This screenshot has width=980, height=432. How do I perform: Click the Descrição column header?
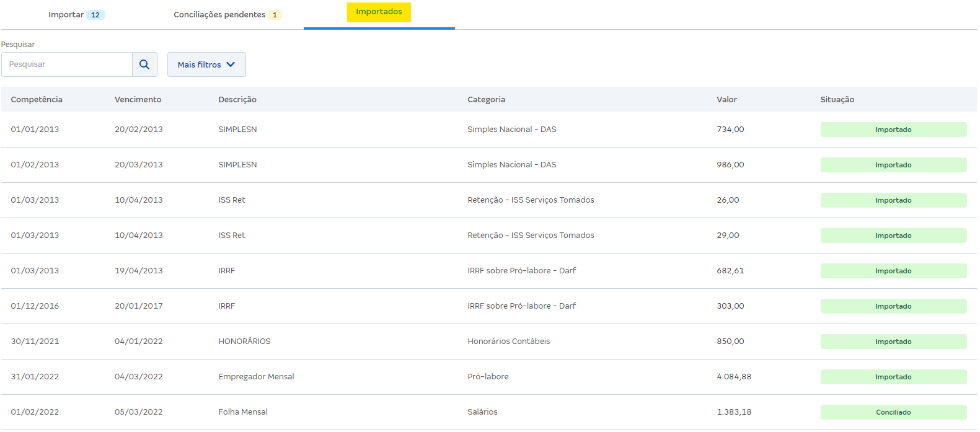(237, 100)
